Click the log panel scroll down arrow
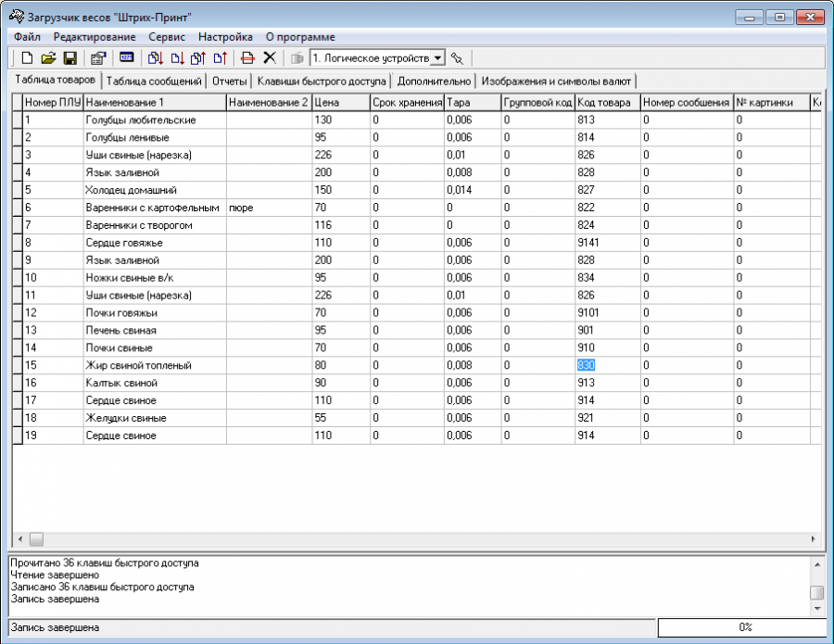Viewport: 834px width, 644px height. pyautogui.click(x=817, y=609)
